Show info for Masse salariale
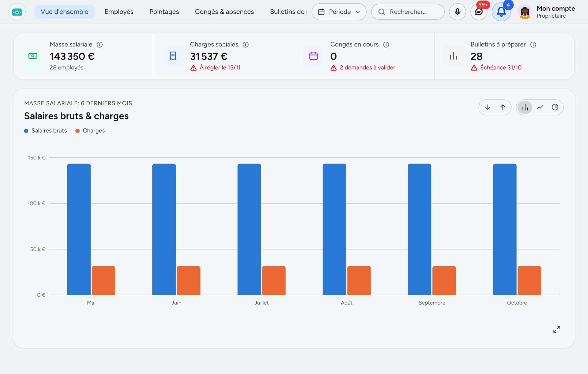Screen dimensions: 588x374 click(x=100, y=45)
